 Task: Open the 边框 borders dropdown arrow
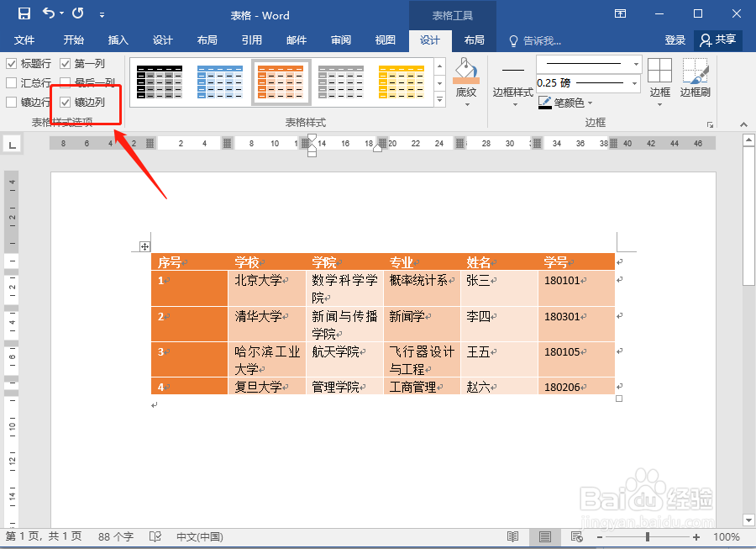(659, 104)
